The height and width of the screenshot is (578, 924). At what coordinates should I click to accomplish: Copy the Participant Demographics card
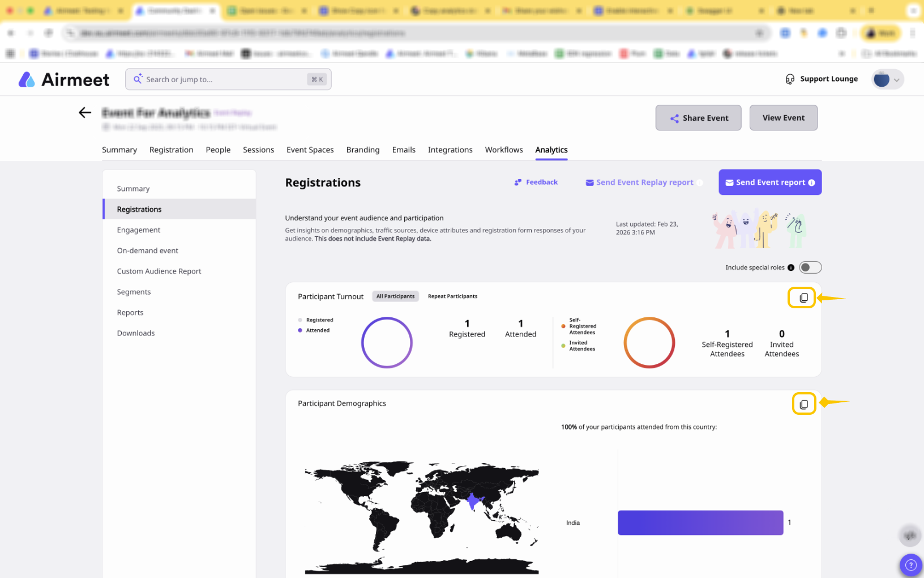(x=803, y=404)
